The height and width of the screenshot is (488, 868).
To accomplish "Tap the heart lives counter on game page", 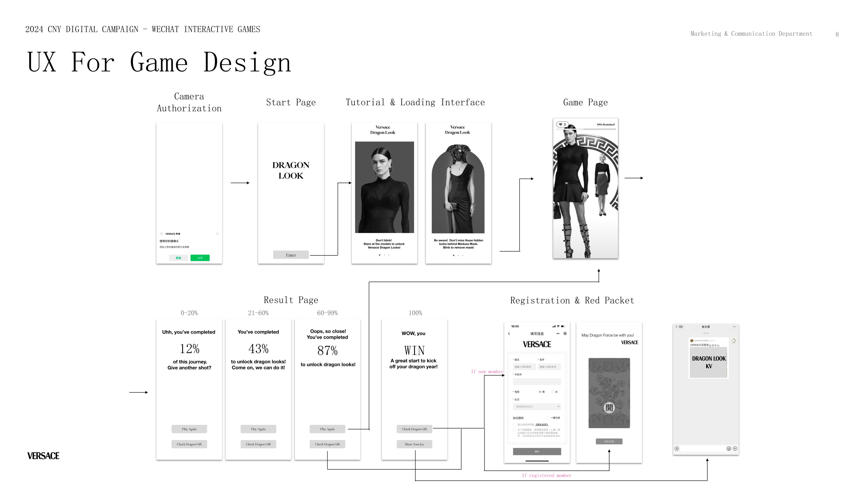I will [x=562, y=125].
